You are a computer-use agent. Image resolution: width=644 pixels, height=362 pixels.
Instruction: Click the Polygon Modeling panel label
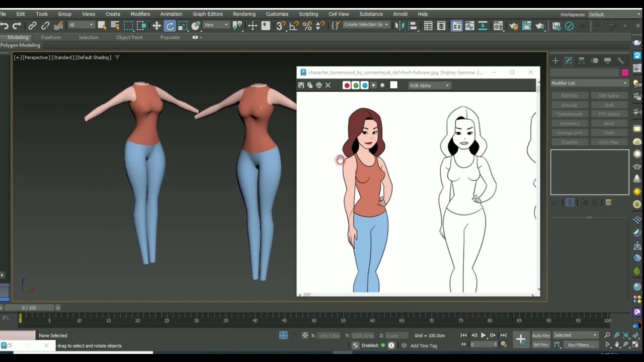pyautogui.click(x=20, y=45)
